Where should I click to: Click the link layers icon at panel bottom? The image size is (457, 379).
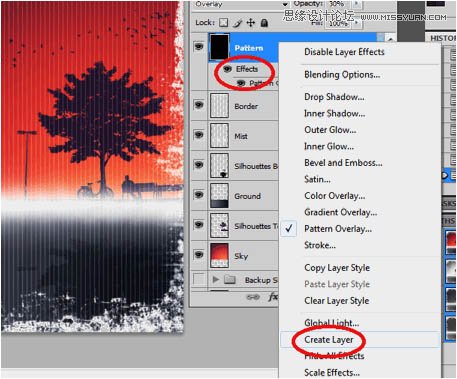253,297
